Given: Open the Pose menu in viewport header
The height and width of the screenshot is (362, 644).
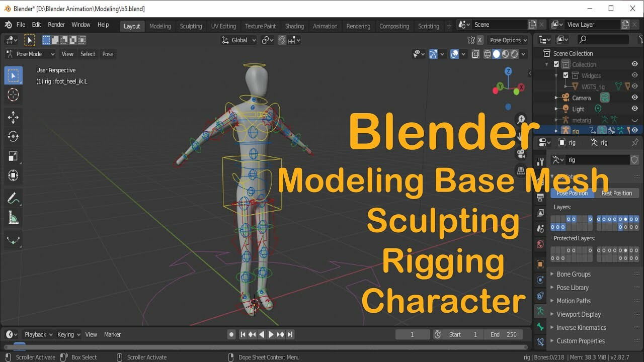Looking at the screenshot, I should (108, 54).
